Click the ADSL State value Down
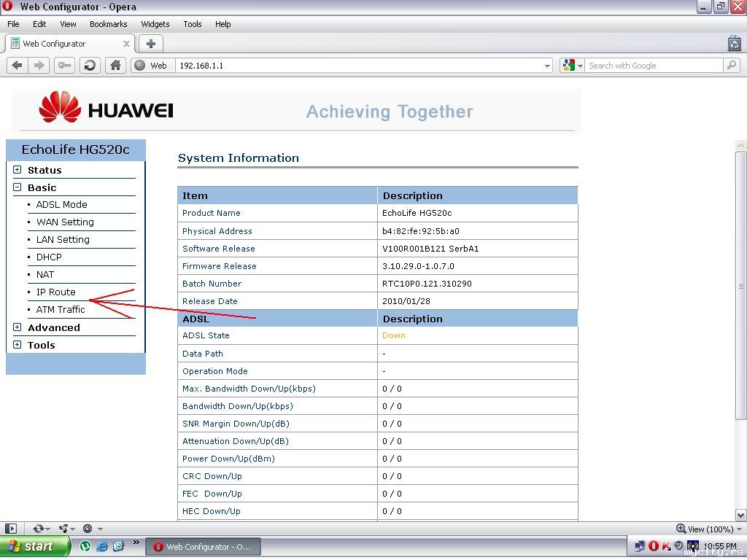Image resolution: width=747 pixels, height=560 pixels. coord(393,335)
